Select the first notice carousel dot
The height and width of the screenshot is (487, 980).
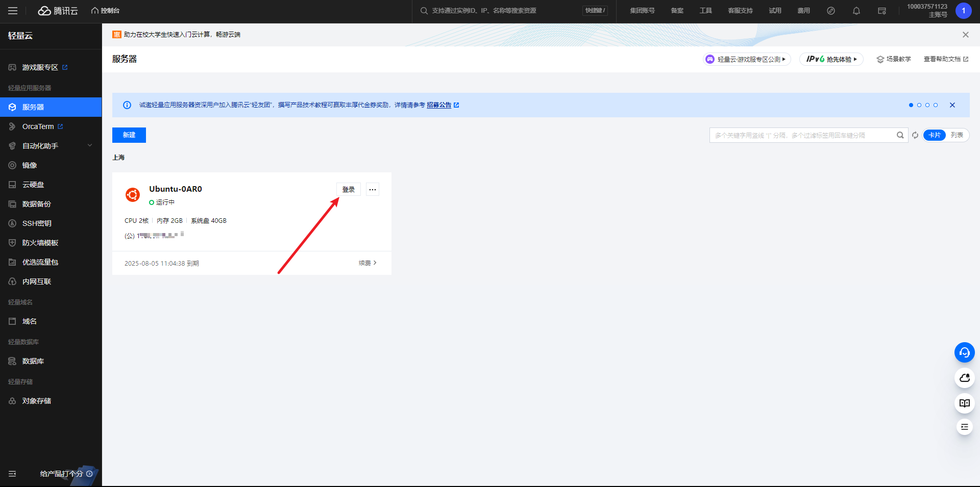(x=911, y=105)
